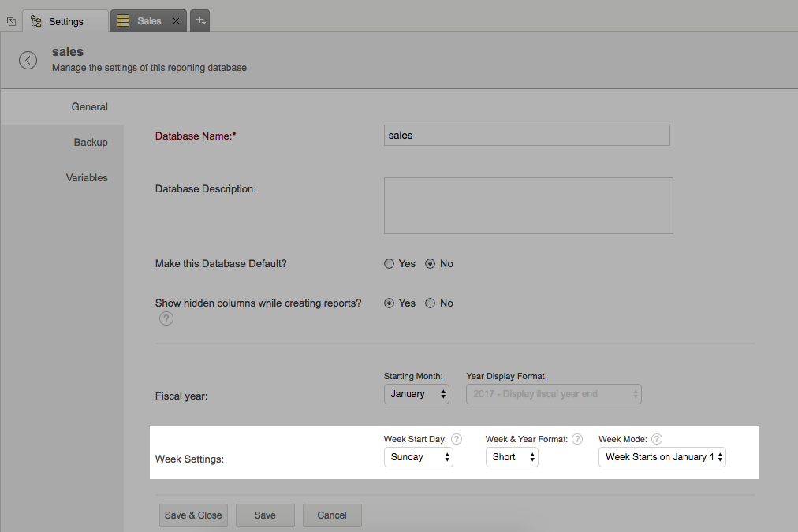The image size is (798, 532).
Task: Click into the Database Description text area
Action: coord(528,206)
